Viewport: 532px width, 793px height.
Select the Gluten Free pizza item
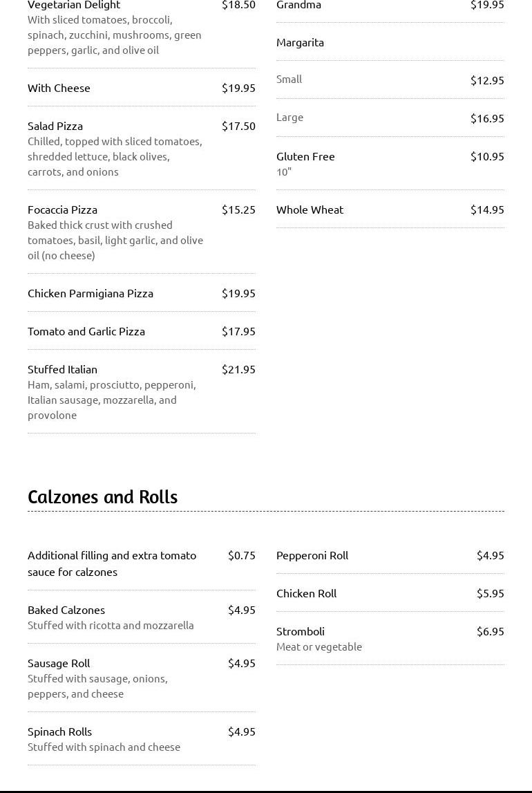[305, 156]
